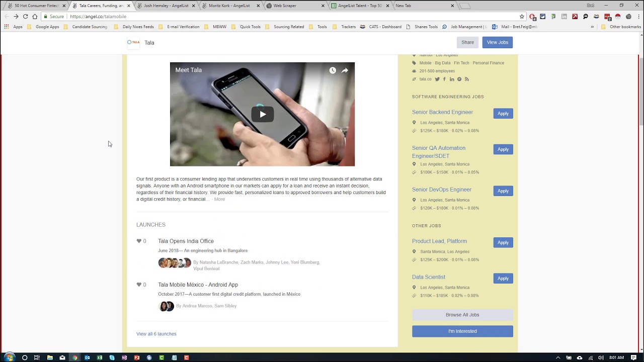Switch to Moritz Kork - AngelList tab
644x362 pixels.
[230, 6]
